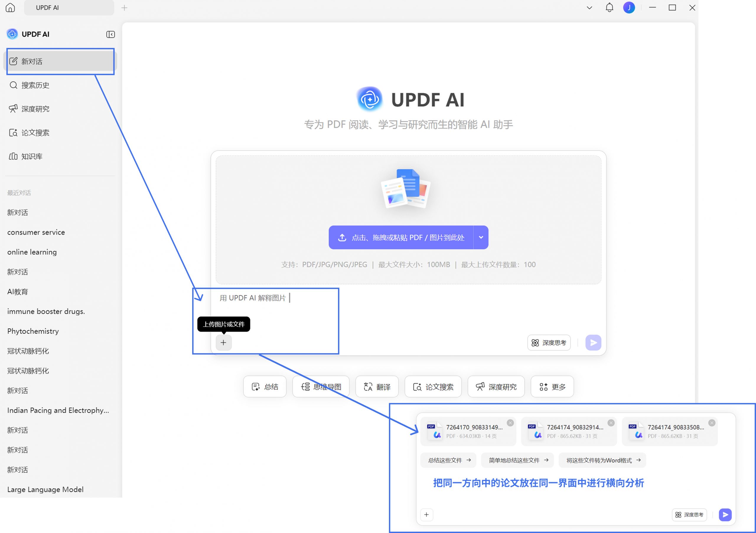The image size is (756, 533).
Task: Toggle 深度思考 in the main input box
Action: click(x=549, y=343)
